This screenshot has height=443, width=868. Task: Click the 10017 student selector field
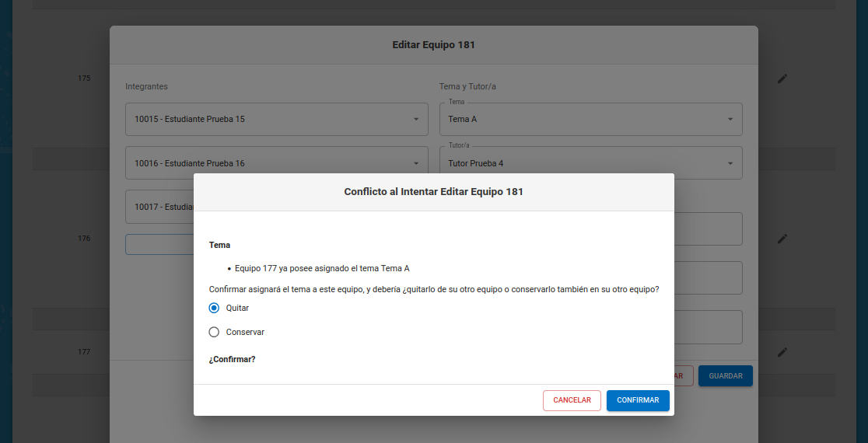[159, 207]
